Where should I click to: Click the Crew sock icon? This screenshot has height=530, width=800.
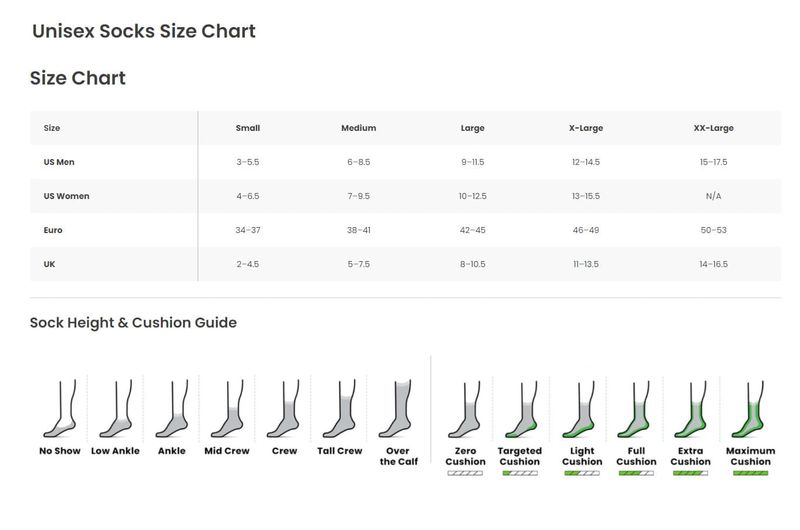coord(284,410)
